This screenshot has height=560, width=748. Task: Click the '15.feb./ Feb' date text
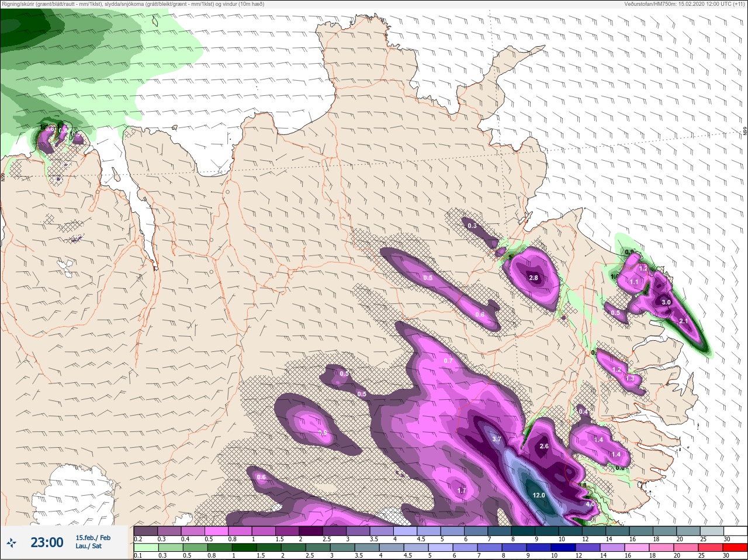coord(93,537)
